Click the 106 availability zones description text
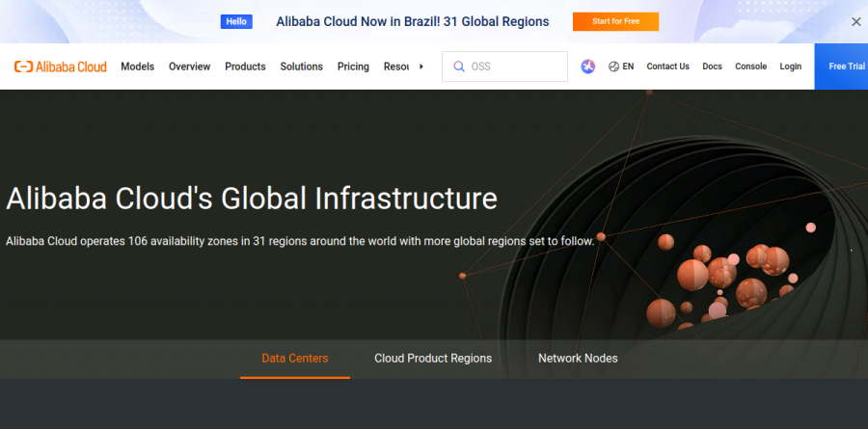Viewport: 868px width, 429px height. tap(300, 241)
